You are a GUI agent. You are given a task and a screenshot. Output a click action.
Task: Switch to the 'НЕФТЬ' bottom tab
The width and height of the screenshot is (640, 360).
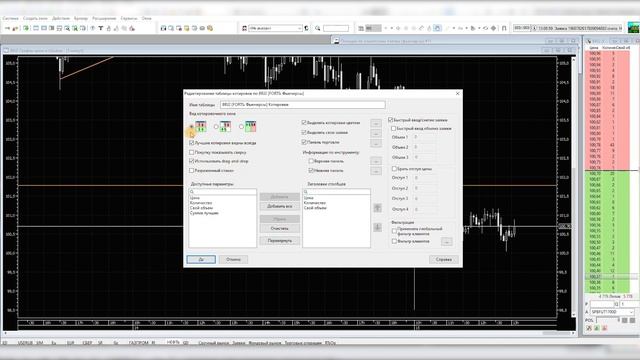click(x=173, y=342)
